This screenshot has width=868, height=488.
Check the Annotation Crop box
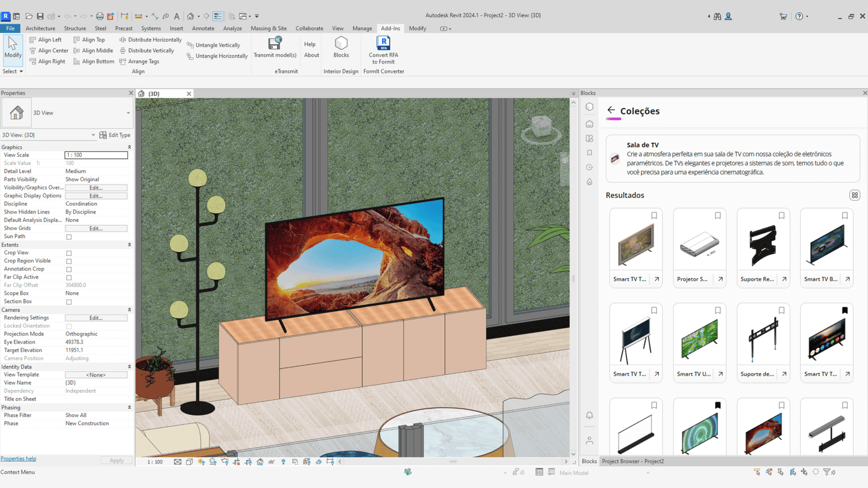tap(69, 269)
